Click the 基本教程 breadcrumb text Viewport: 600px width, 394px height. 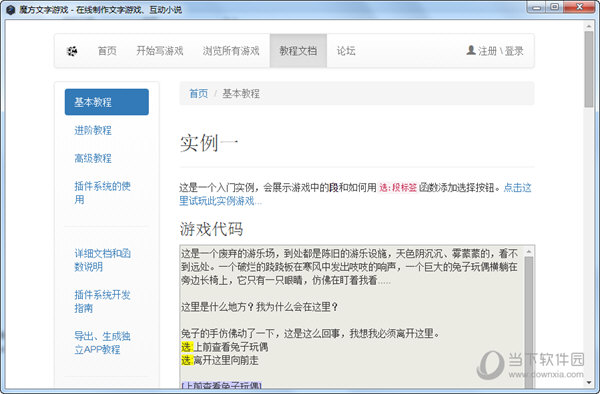point(241,93)
